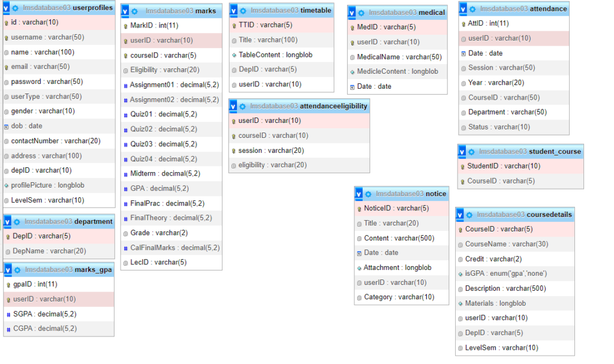Image resolution: width=614 pixels, height=364 pixels.
Task: Click the blob icon beside TableContent column
Action: (x=234, y=55)
